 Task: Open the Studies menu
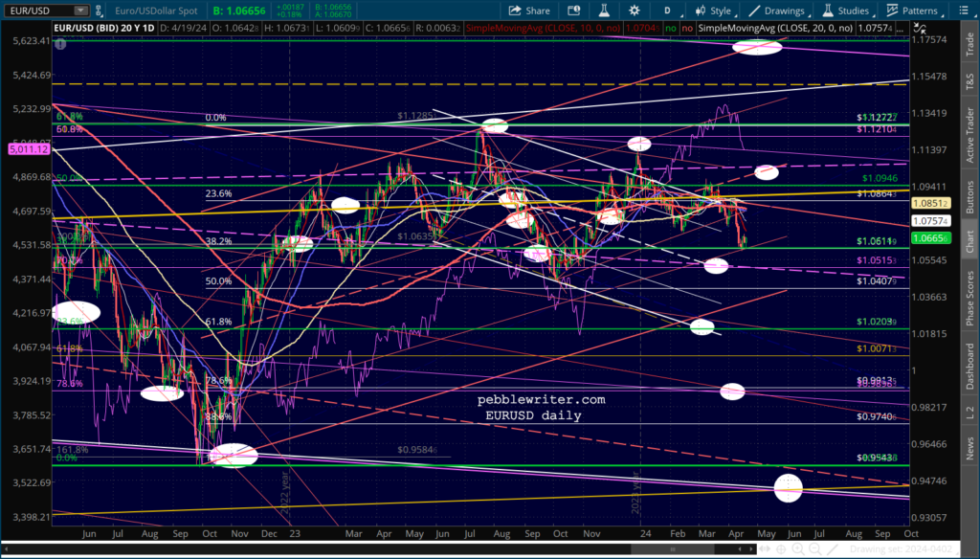pyautogui.click(x=846, y=11)
